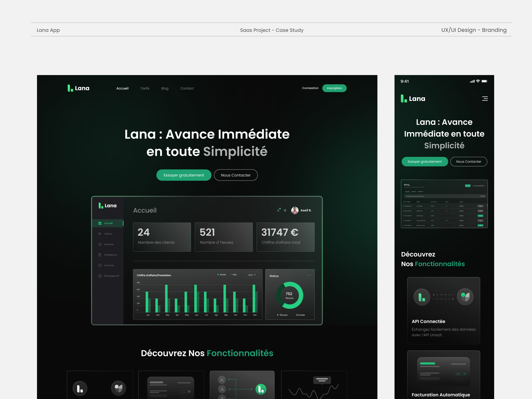Click the Accueil grid icon in the sidebar

[100, 223]
